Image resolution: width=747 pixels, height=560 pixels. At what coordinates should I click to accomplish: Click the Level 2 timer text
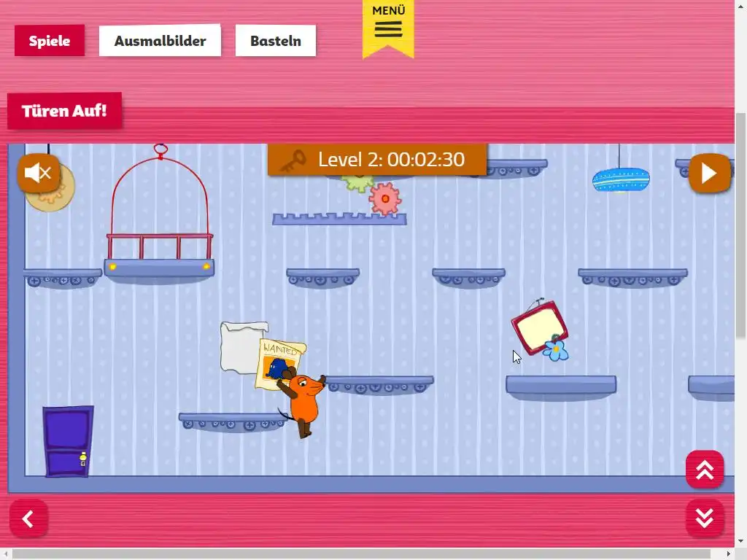pos(391,160)
